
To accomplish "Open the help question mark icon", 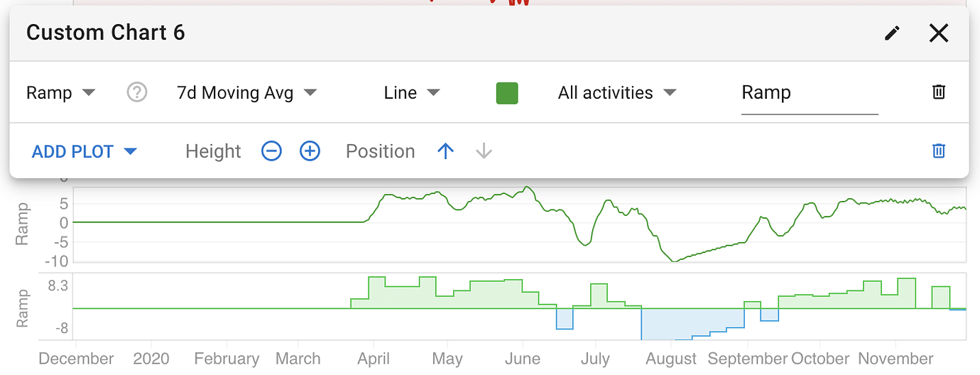I will 136,92.
